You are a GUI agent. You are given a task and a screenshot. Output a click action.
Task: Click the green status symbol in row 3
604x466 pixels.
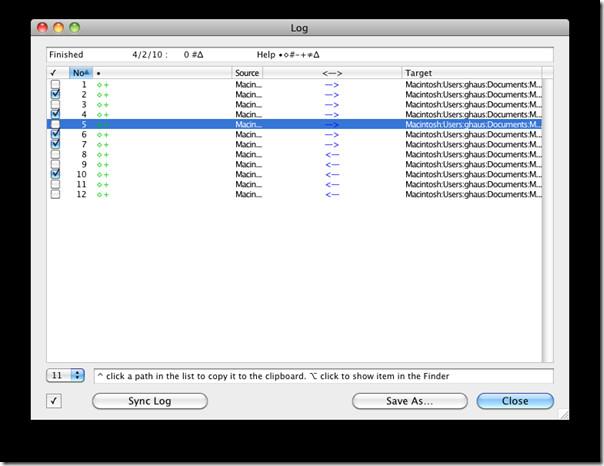pyautogui.click(x=102, y=105)
